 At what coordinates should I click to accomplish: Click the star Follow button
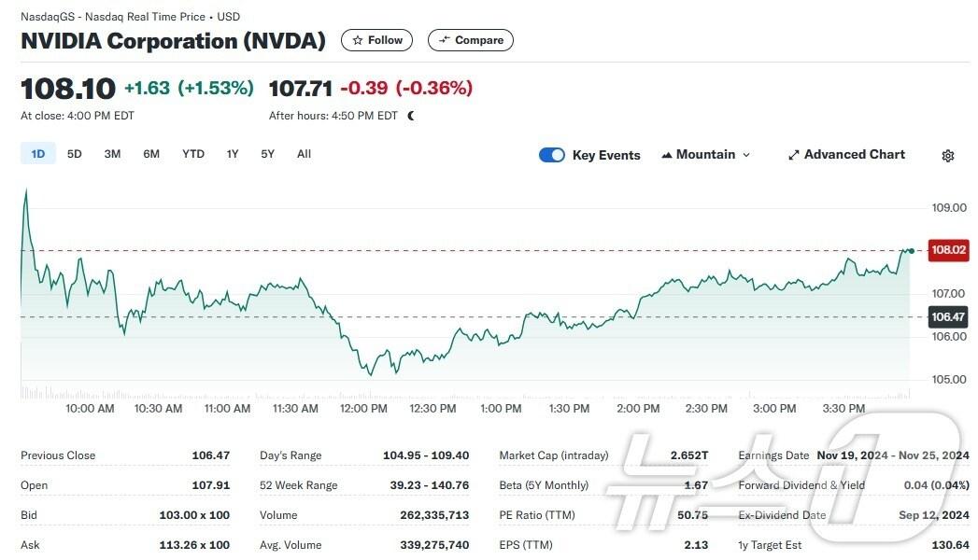376,40
